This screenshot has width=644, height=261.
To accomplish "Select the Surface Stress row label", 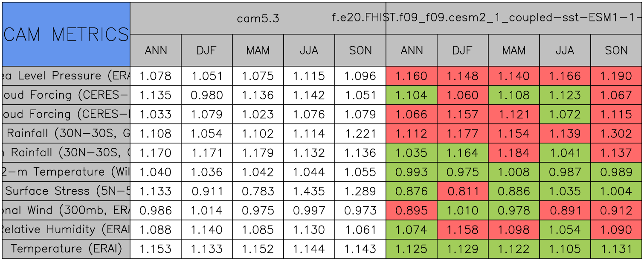I will pyautogui.click(x=66, y=191).
